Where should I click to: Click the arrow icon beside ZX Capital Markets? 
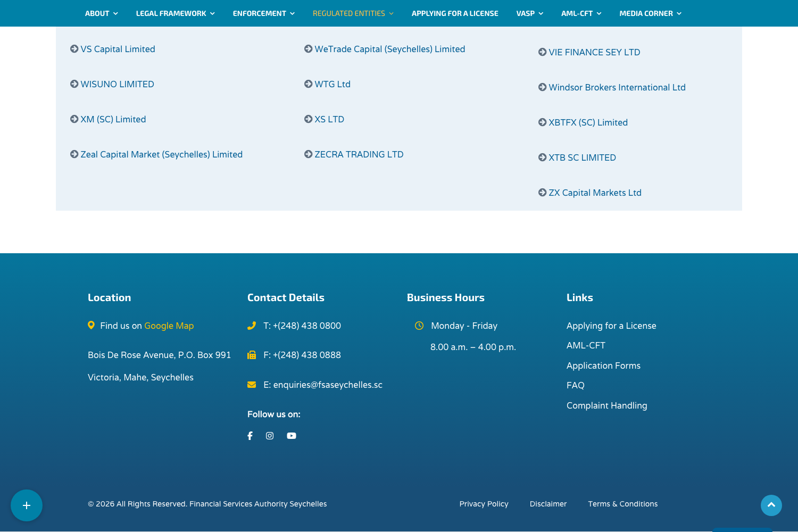(x=543, y=193)
